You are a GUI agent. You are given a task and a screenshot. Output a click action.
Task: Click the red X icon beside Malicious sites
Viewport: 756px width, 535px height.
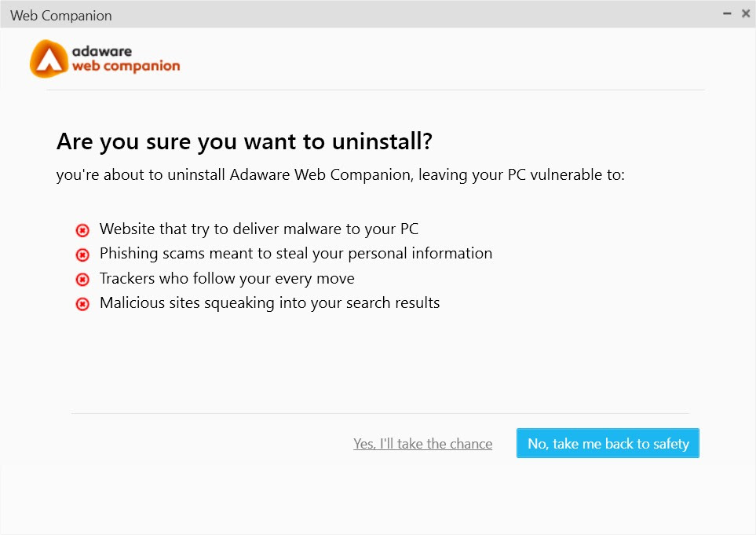[82, 304]
